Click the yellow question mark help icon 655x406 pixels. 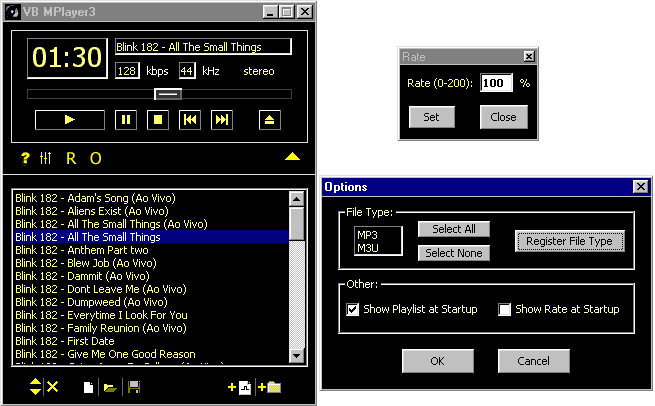tap(24, 158)
